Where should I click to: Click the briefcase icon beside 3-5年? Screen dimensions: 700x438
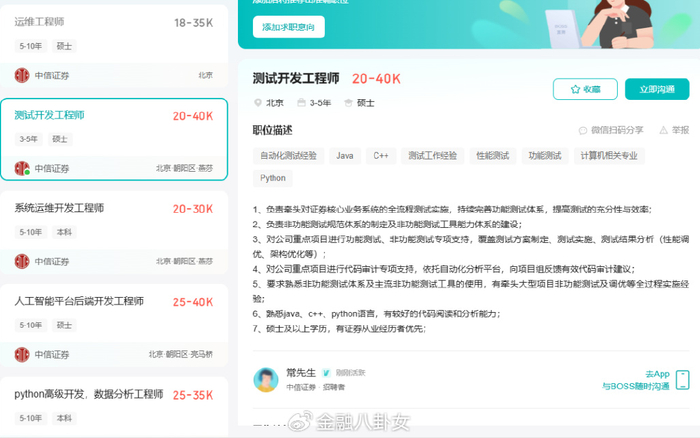pyautogui.click(x=301, y=103)
